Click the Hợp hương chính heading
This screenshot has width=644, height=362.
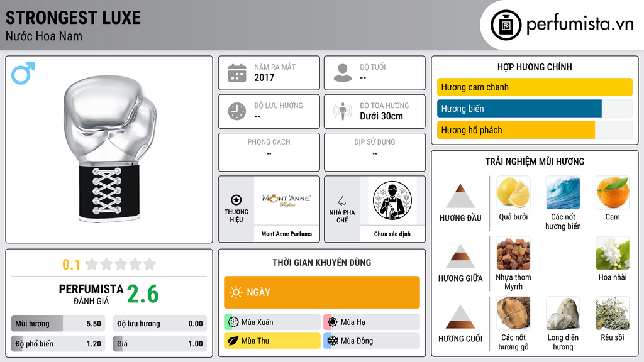(x=535, y=67)
